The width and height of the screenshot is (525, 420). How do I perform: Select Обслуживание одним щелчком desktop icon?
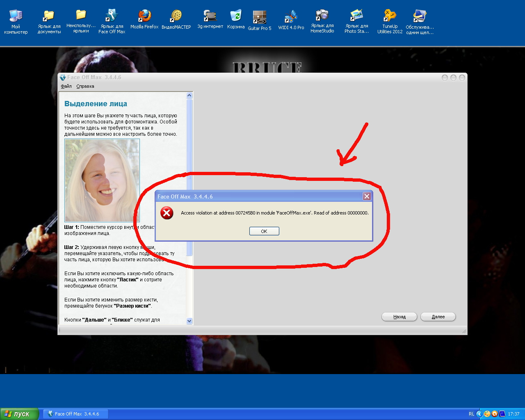420,22
